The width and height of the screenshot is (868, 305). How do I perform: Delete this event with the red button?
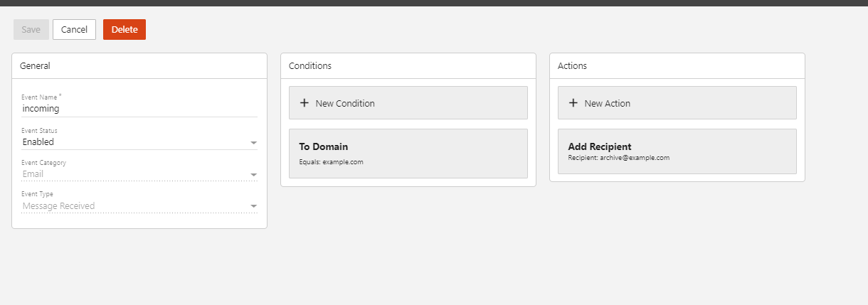125,30
